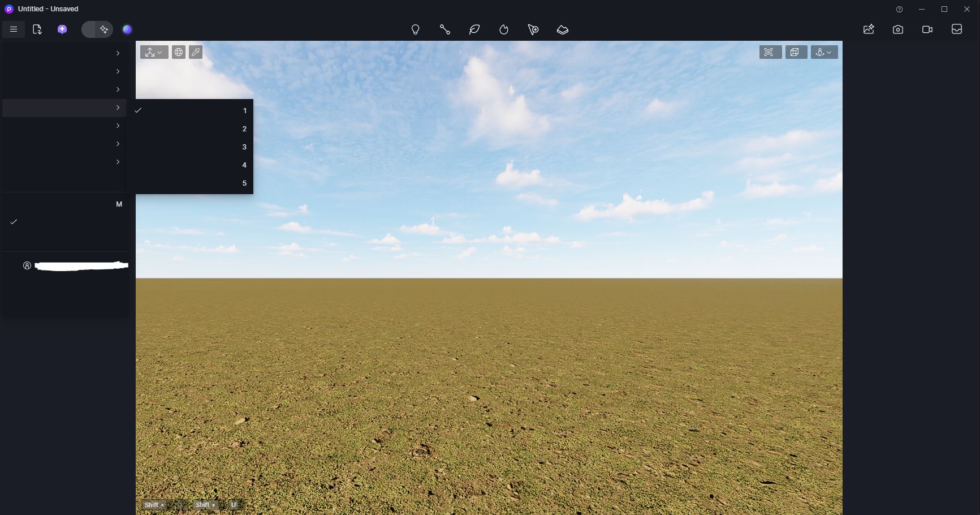The height and width of the screenshot is (515, 980).
Task: Choose submenu option with shortcut 5
Action: 190,183
